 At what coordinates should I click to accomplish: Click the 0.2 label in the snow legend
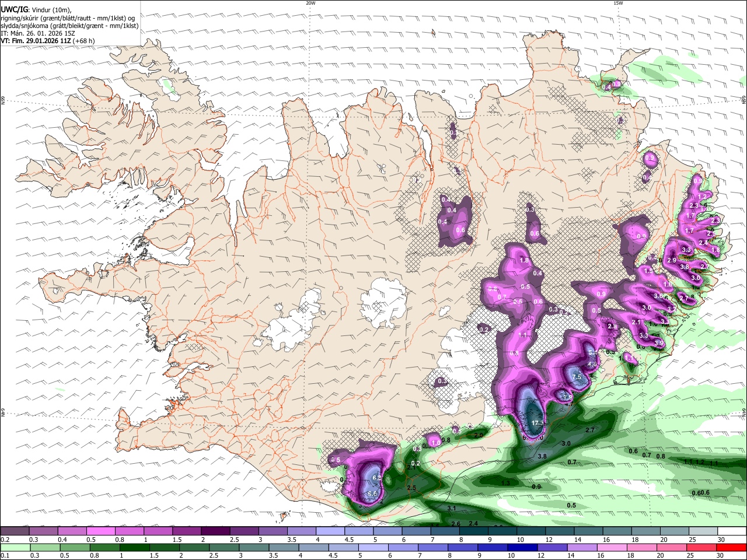pos(5,539)
